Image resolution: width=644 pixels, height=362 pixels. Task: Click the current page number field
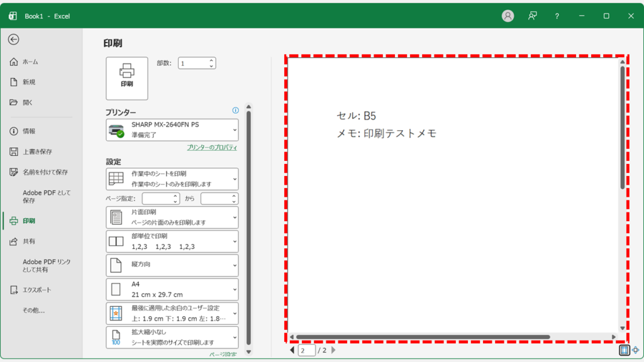(306, 350)
